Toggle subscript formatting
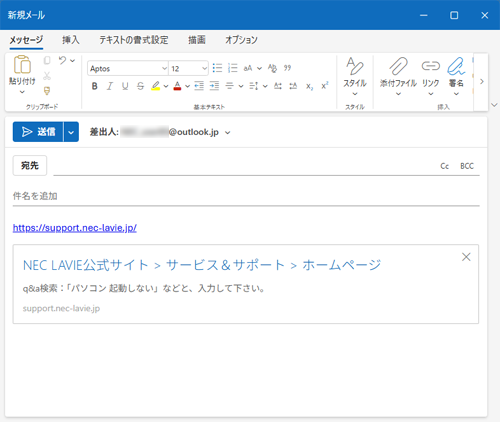Viewport: 500px width, 422px height. point(310,87)
